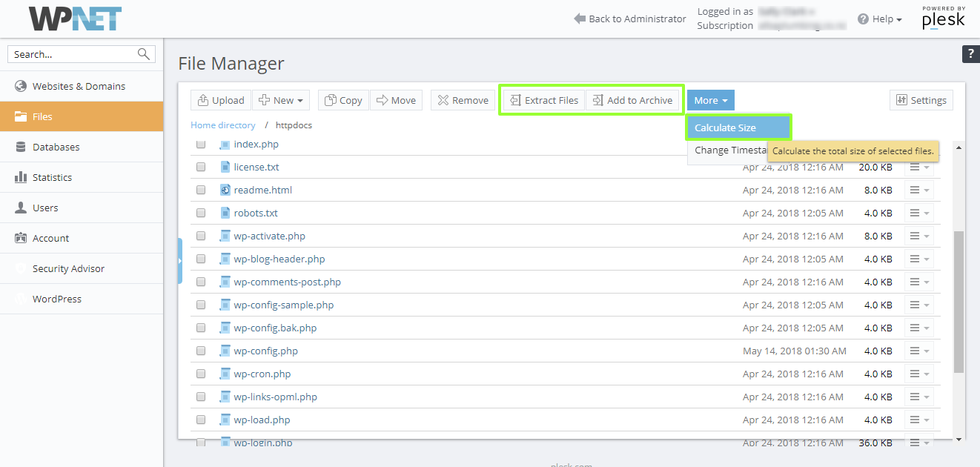Click the scrollbar down arrow of file list
This screenshot has height=467, width=980.
959,439
